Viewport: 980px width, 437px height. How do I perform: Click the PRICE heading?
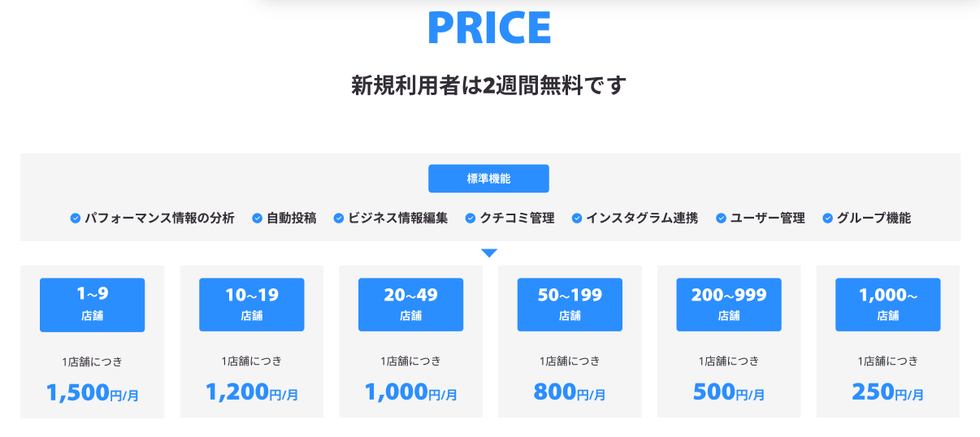tap(489, 28)
